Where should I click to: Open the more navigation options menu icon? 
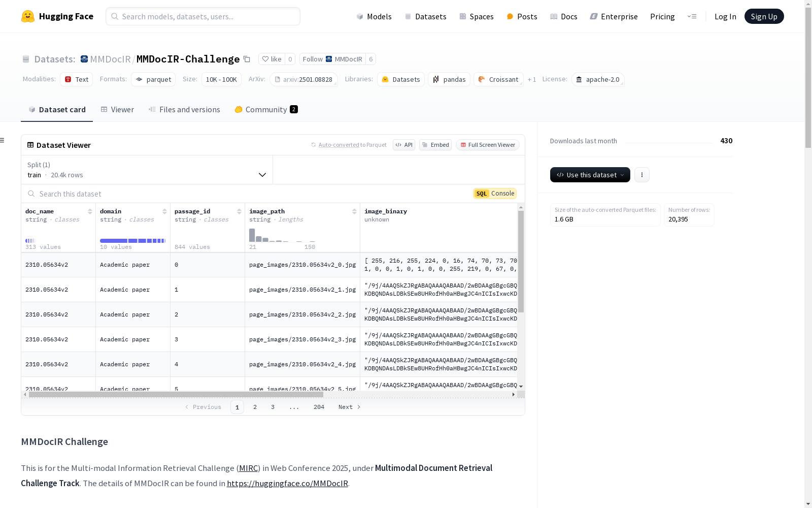point(692,16)
